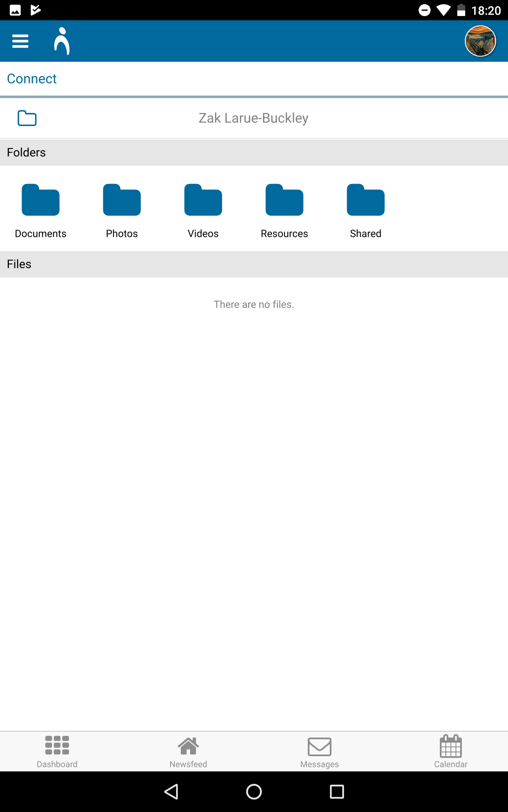508x812 pixels.
Task: Tap the battery status icon
Action: [x=461, y=10]
